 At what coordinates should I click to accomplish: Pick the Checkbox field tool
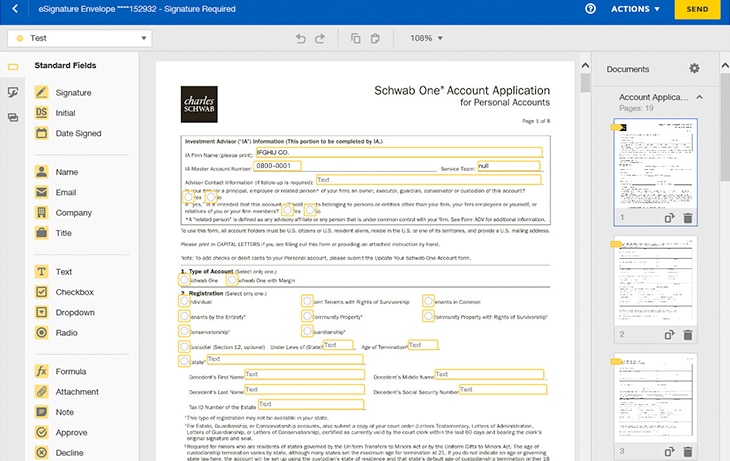coord(64,292)
